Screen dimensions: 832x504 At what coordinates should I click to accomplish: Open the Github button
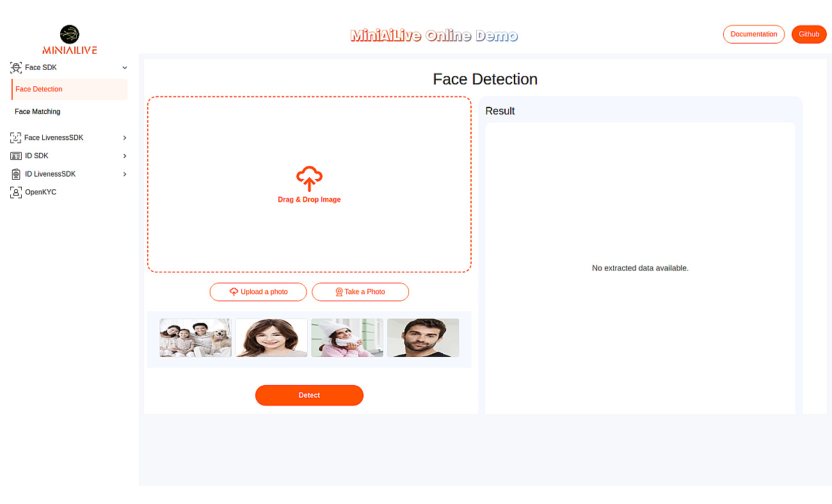[809, 35]
